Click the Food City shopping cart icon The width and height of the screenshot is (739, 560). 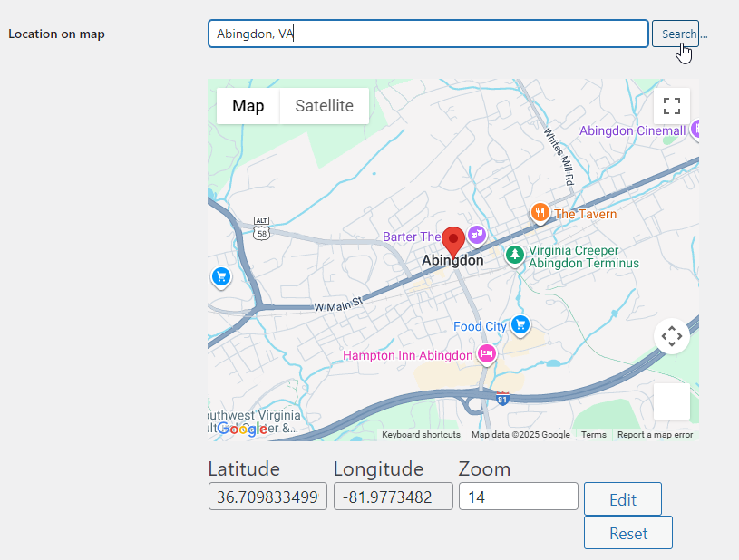click(520, 324)
